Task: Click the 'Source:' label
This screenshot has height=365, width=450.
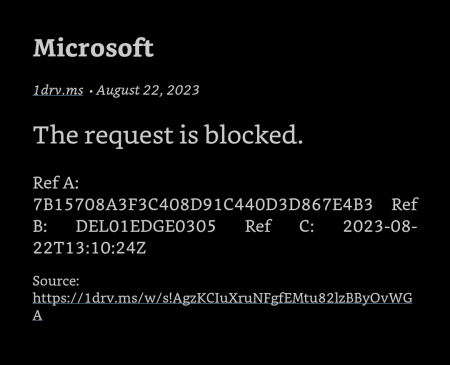Action: [56, 281]
